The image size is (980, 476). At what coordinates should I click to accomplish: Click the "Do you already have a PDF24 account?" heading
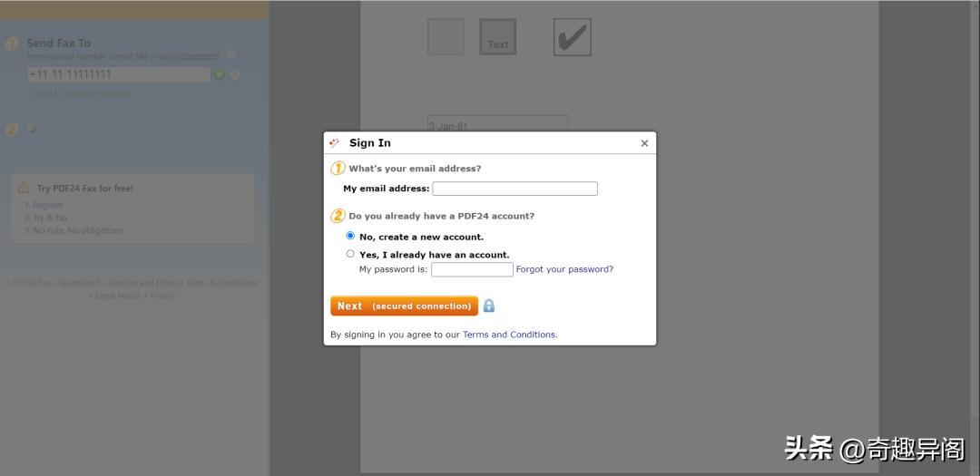point(441,216)
